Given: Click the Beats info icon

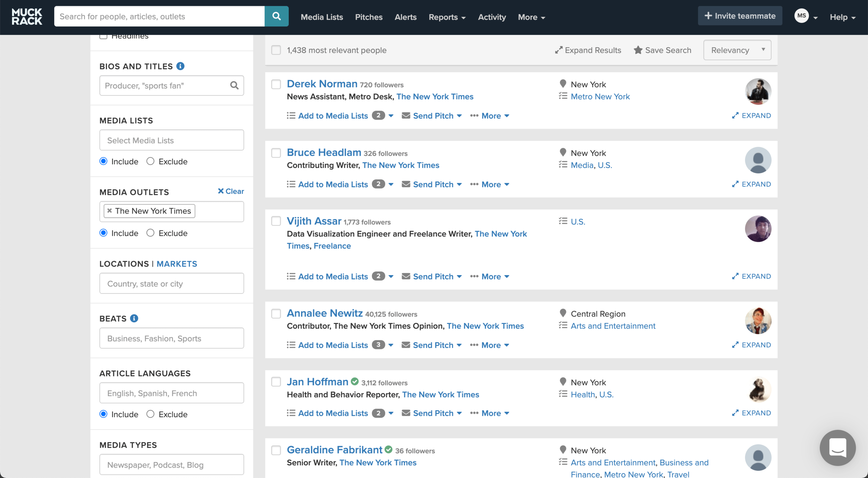Looking at the screenshot, I should (134, 318).
